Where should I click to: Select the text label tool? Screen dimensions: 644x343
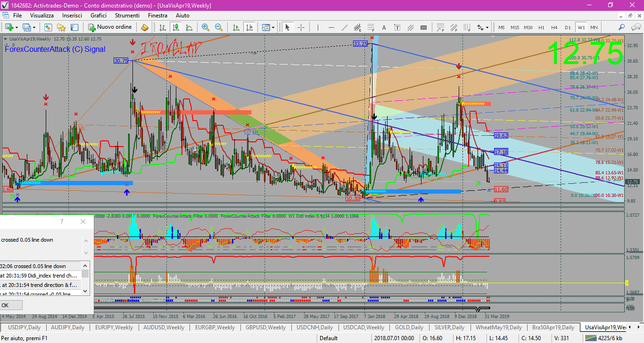[397, 27]
